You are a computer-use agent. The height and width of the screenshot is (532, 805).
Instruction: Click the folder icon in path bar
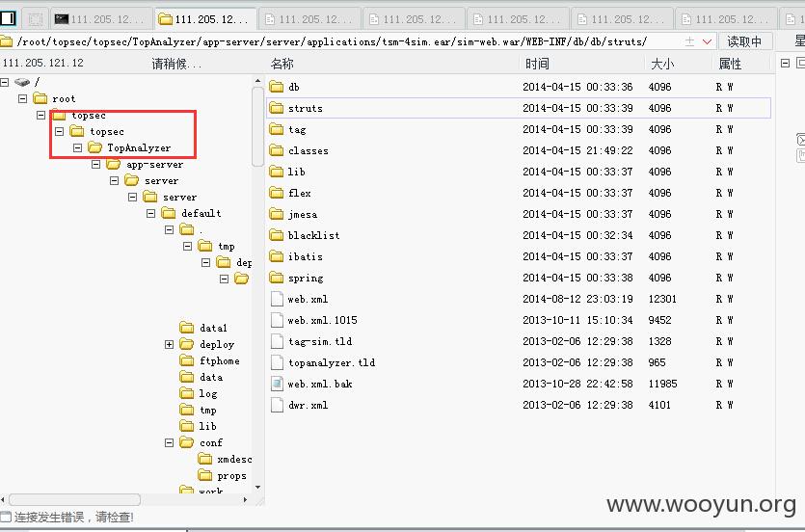click(x=6, y=41)
